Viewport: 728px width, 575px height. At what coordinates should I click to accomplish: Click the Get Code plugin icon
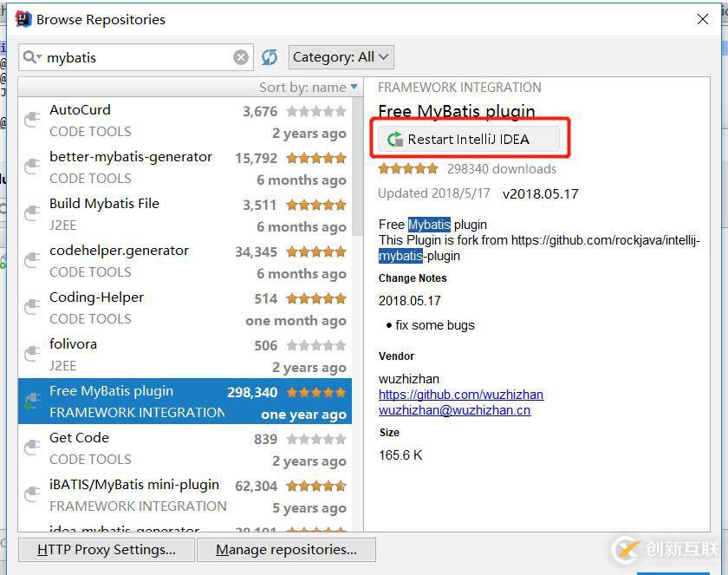pyautogui.click(x=32, y=448)
